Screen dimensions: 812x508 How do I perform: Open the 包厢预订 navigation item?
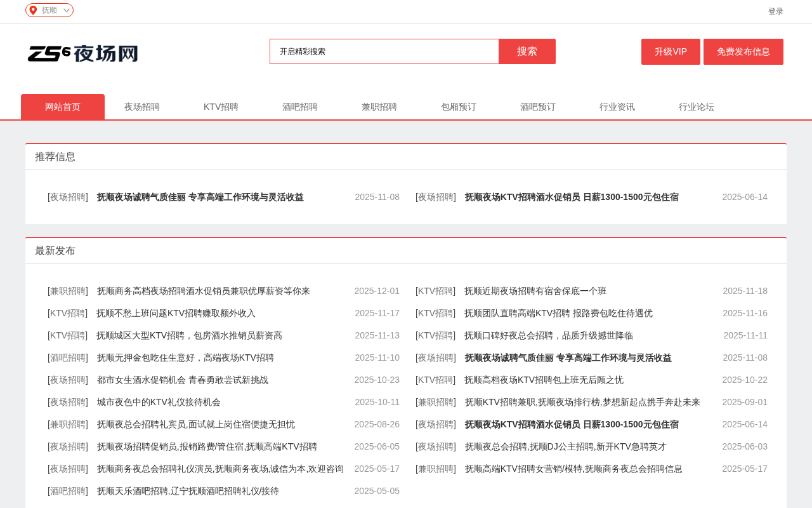(459, 107)
